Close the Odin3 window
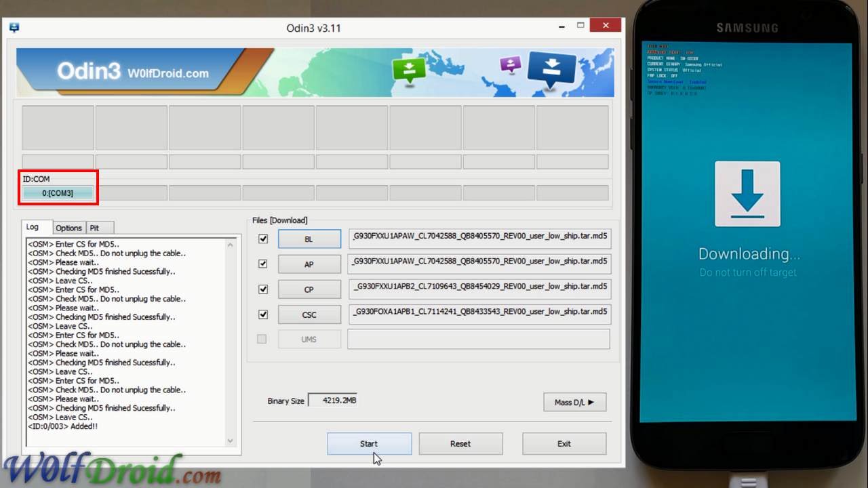The image size is (868, 488). coord(605,26)
